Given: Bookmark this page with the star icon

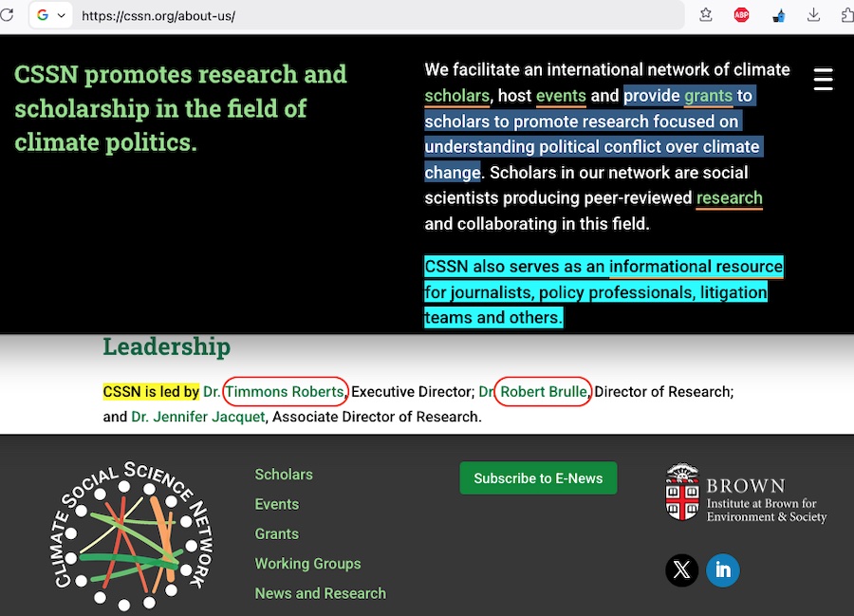Looking at the screenshot, I should tap(706, 15).
